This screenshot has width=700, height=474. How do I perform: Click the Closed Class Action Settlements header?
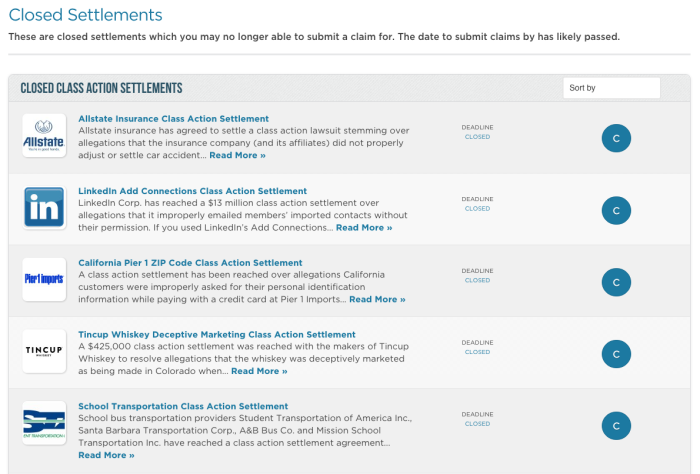click(x=101, y=88)
